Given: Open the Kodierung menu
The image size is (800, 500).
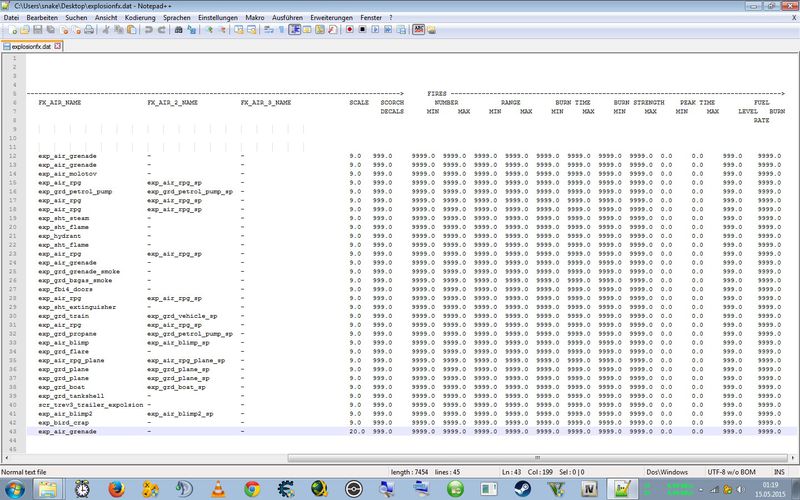Looking at the screenshot, I should [x=139, y=18].
